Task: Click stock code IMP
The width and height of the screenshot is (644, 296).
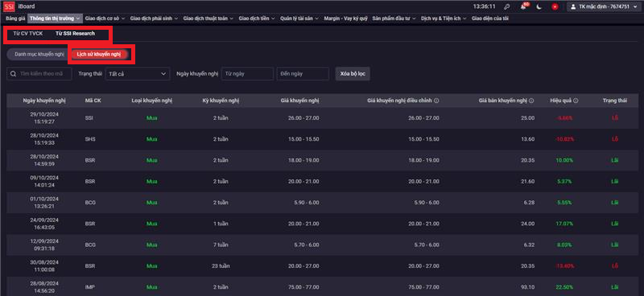Action: 89,287
